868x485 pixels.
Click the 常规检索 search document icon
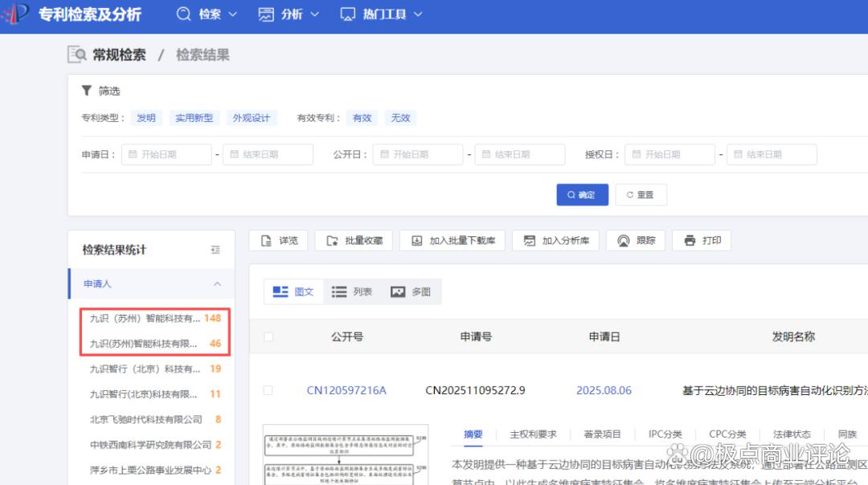coord(77,54)
